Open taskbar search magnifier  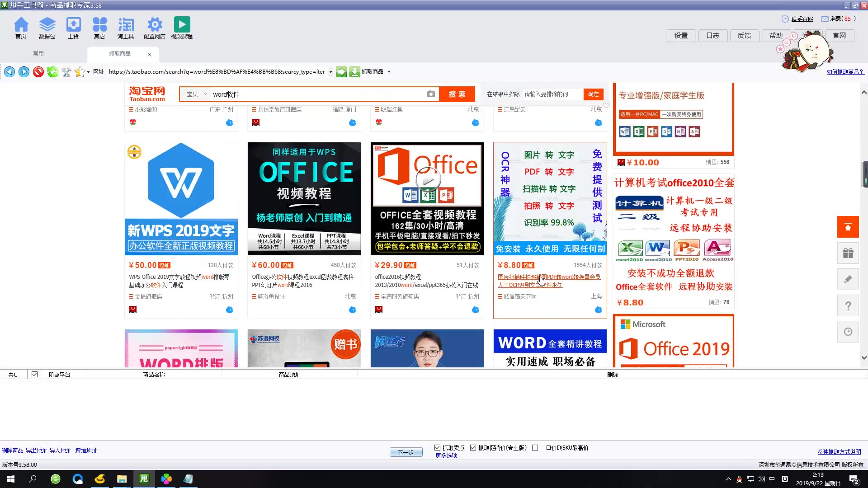tap(33, 479)
